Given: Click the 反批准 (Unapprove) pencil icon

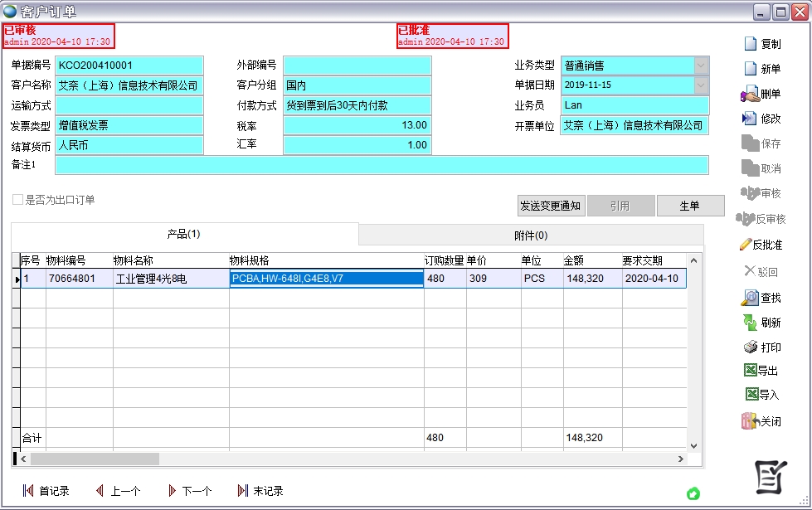Looking at the screenshot, I should (745, 245).
